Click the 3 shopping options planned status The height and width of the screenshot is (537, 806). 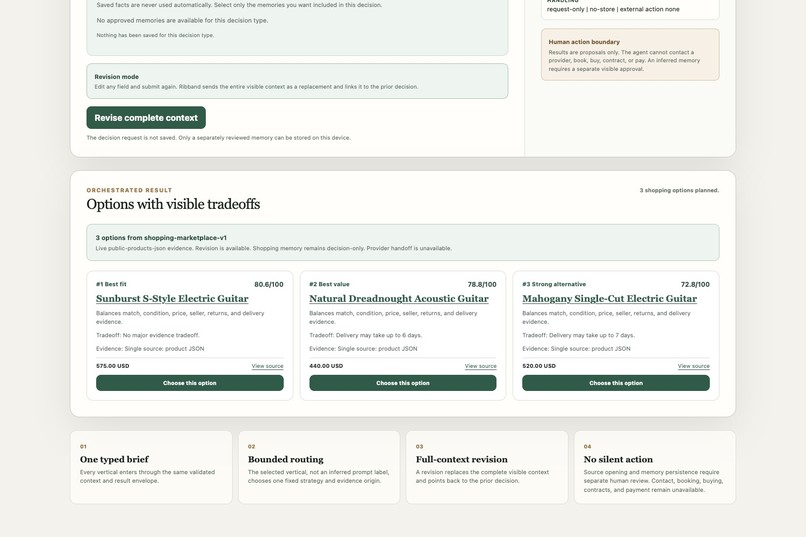click(679, 190)
